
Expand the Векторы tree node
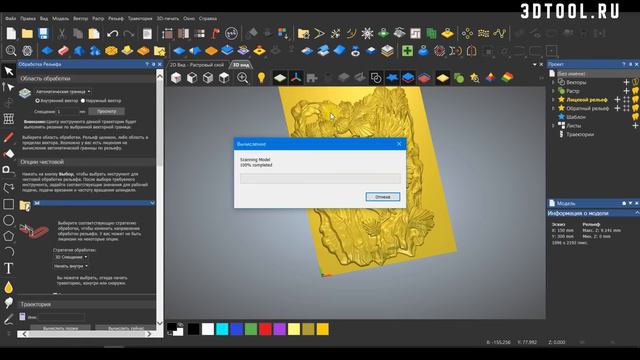tap(553, 82)
